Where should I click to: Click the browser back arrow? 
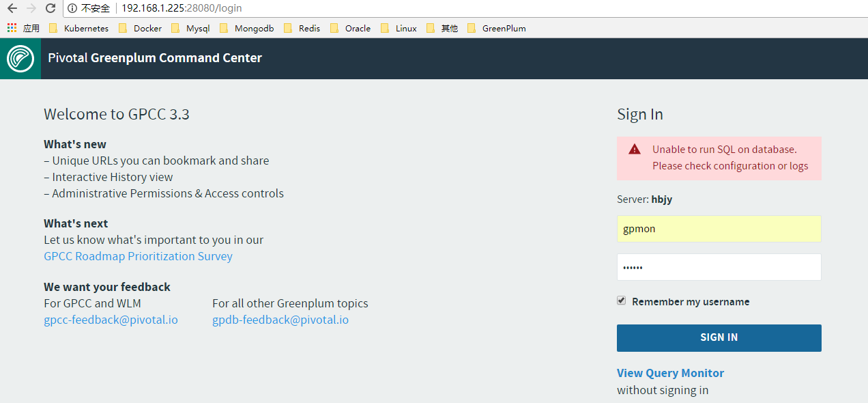click(12, 8)
